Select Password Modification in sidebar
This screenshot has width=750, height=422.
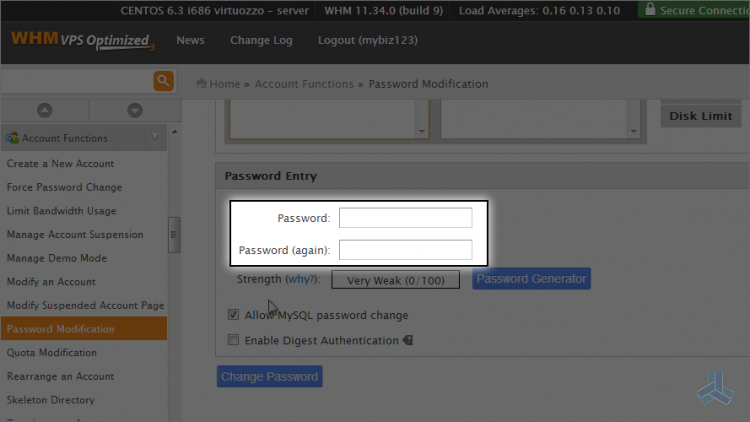point(84,329)
